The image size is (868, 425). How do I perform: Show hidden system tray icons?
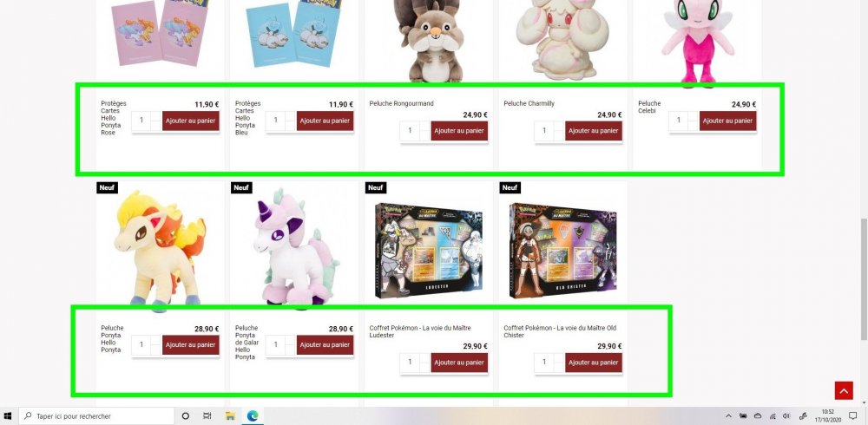click(728, 416)
